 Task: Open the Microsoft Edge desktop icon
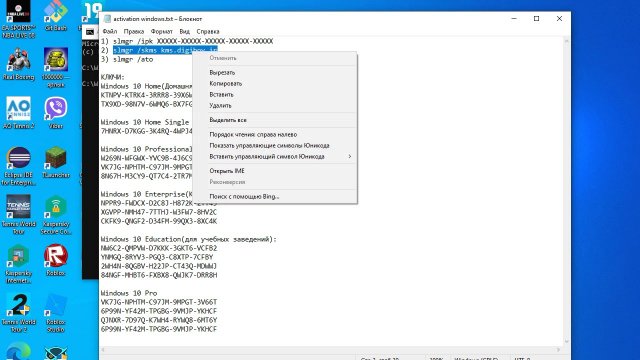18,352
